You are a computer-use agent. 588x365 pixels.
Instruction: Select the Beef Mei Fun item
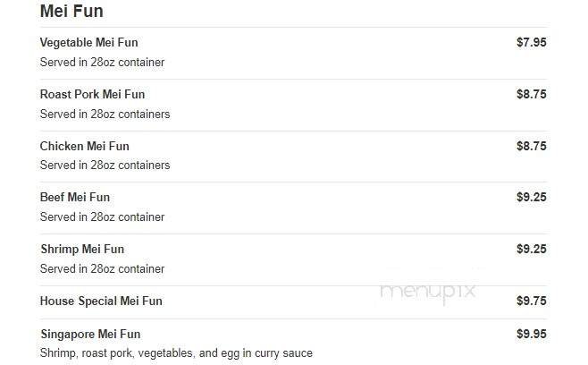(x=75, y=197)
